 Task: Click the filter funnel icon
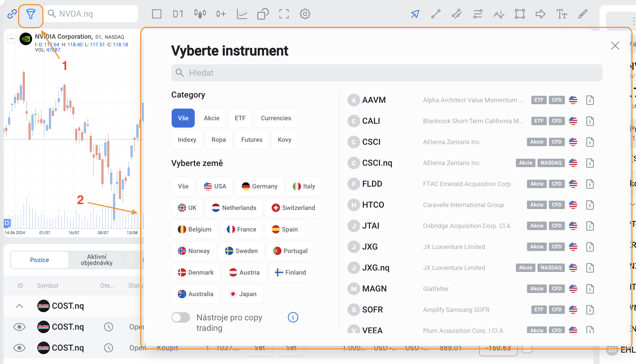tap(31, 14)
